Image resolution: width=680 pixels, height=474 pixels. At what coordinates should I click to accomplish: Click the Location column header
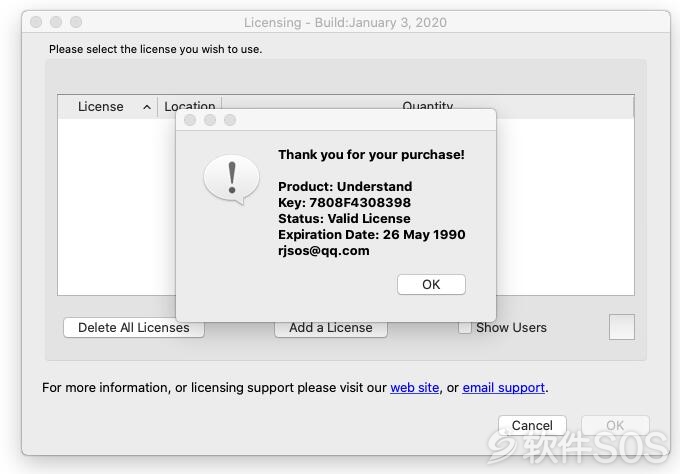pyautogui.click(x=190, y=106)
